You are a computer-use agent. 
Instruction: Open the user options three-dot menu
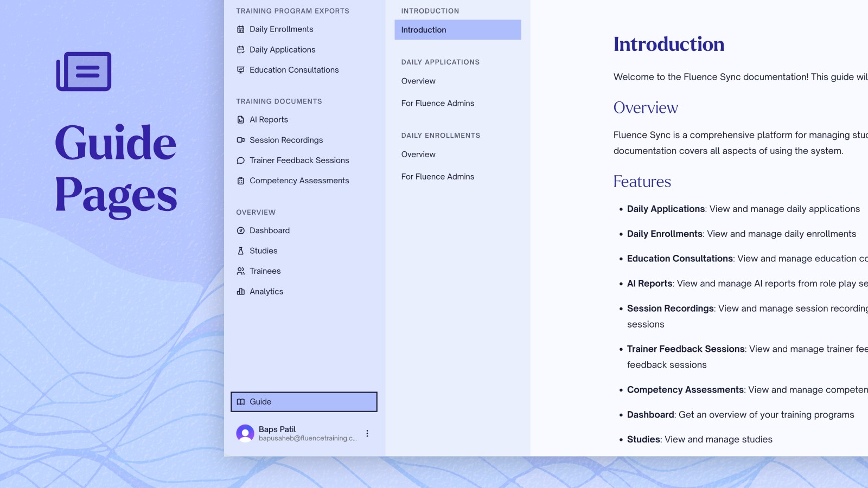click(x=367, y=433)
